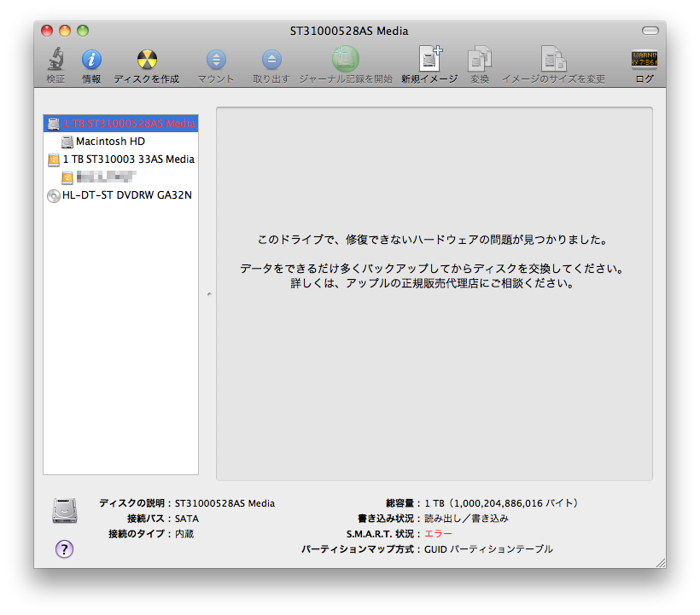Click the イメージのサイズを変更 toolbar icon

[x=553, y=58]
